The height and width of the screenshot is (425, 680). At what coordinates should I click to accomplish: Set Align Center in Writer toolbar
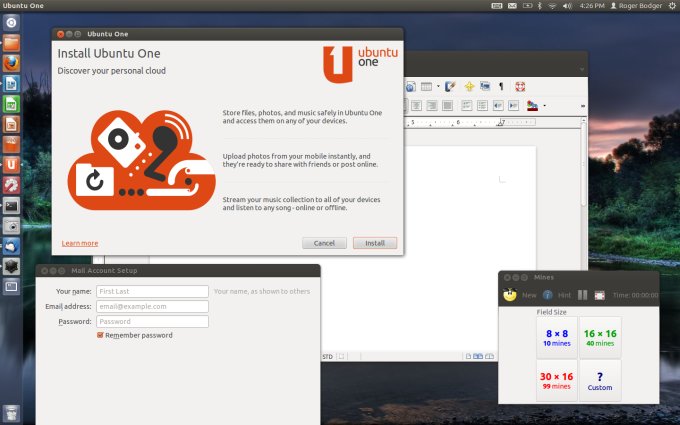(416, 105)
